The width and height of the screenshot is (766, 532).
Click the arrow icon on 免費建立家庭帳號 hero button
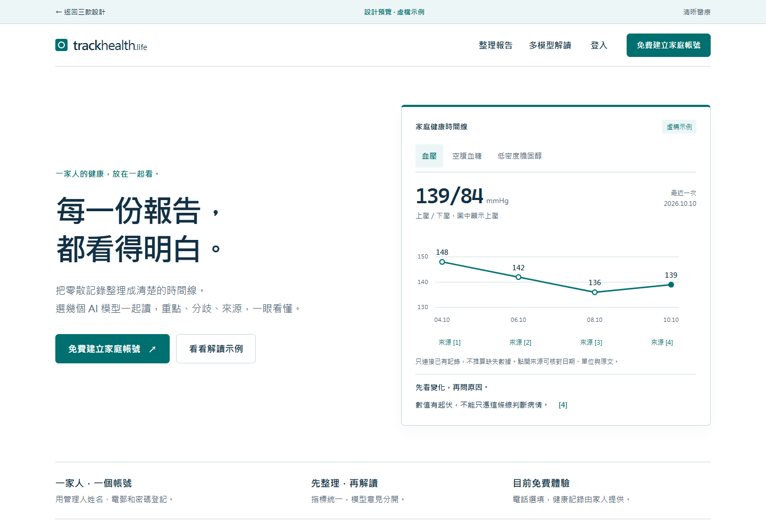click(x=153, y=349)
